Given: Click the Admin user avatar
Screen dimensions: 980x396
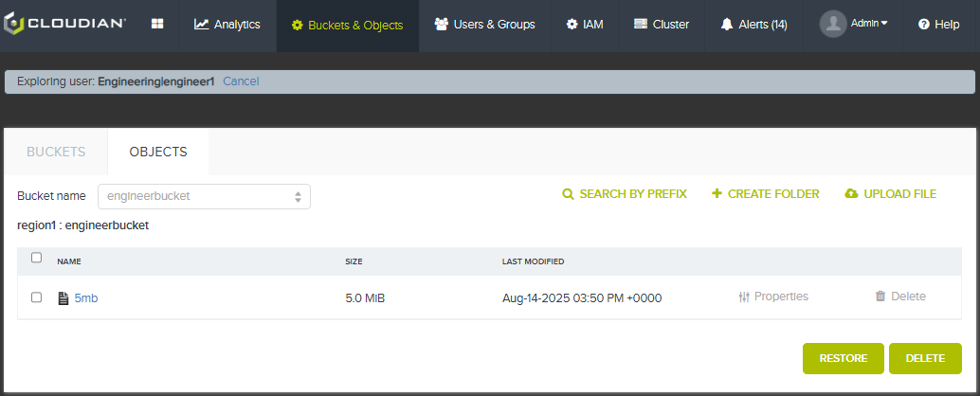Looking at the screenshot, I should (x=832, y=24).
